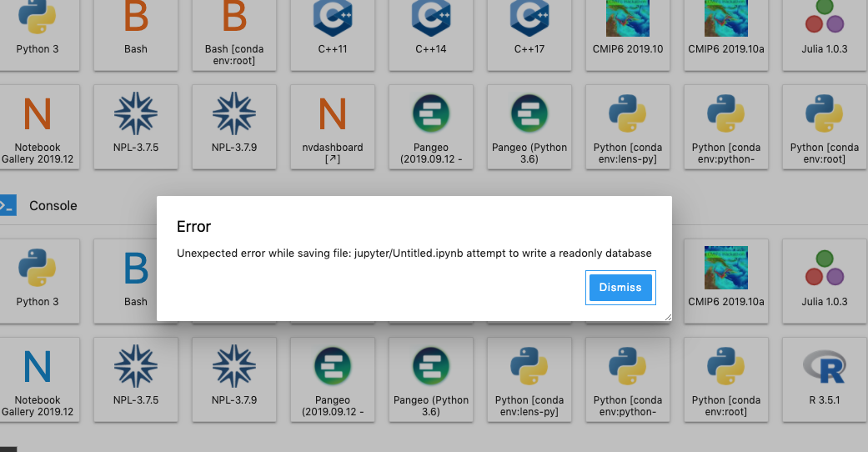This screenshot has width=868, height=452.
Task: Launch Julia 1.0.3 console above R 3.5.1
Action: tap(825, 281)
